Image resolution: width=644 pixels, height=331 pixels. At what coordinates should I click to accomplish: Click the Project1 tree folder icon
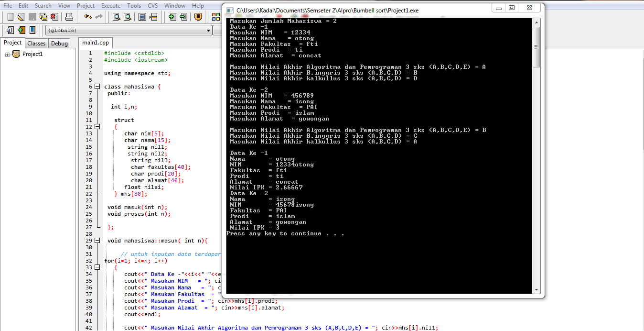point(16,54)
